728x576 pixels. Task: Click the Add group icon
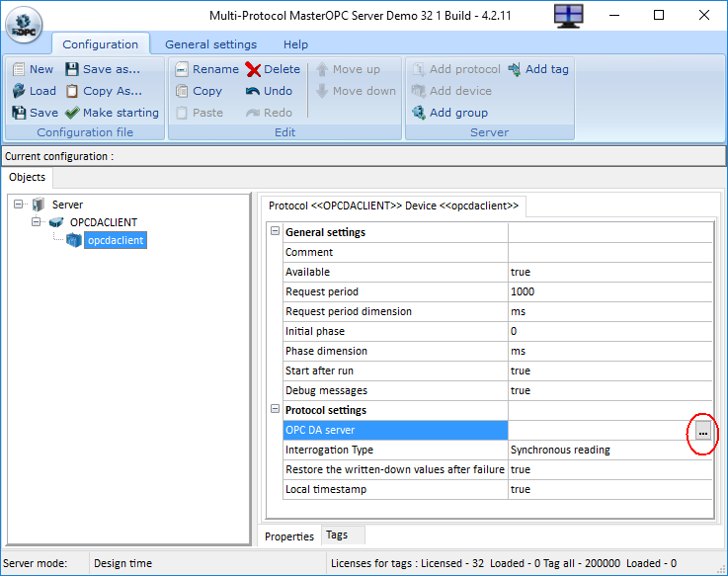click(x=418, y=113)
